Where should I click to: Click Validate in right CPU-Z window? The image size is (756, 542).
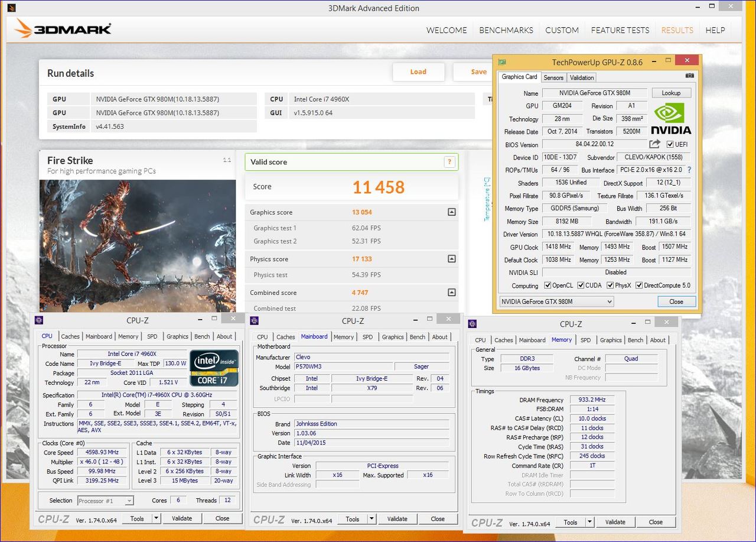click(x=615, y=522)
